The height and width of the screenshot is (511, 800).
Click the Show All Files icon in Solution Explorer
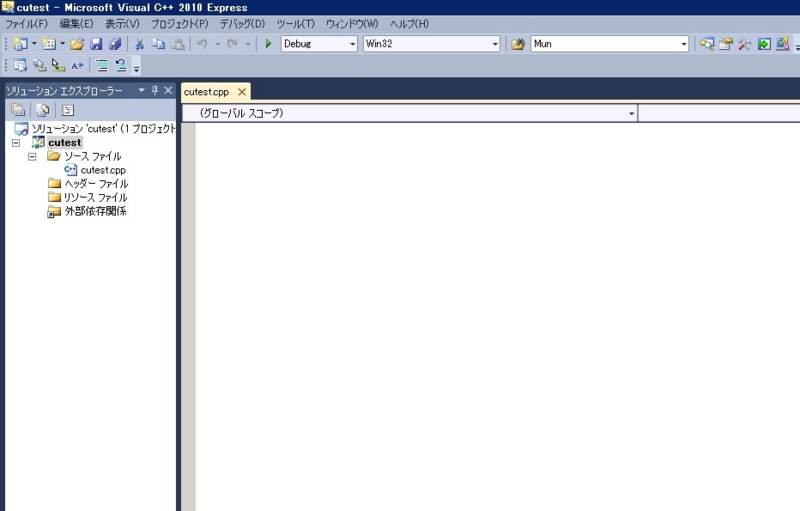click(43, 110)
